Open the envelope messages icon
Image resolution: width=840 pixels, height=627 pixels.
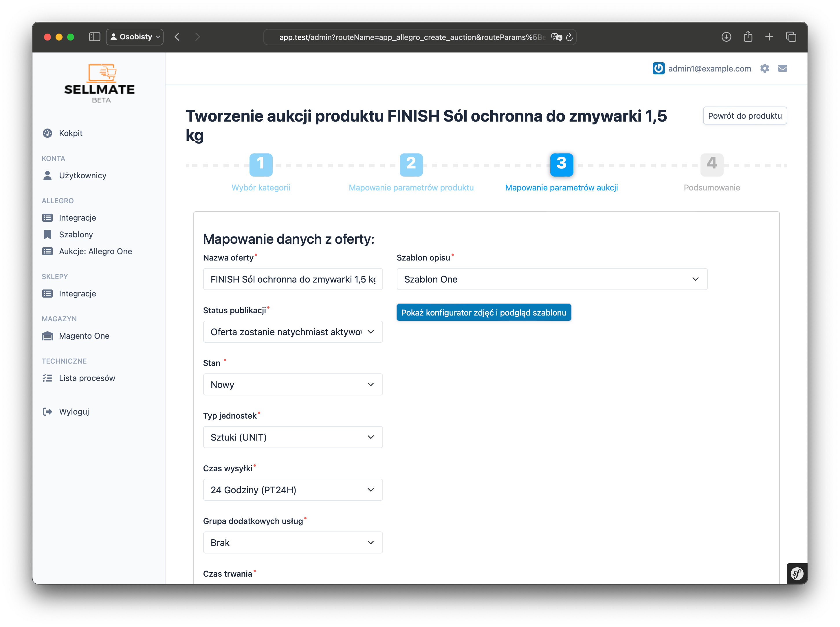pyautogui.click(x=782, y=68)
